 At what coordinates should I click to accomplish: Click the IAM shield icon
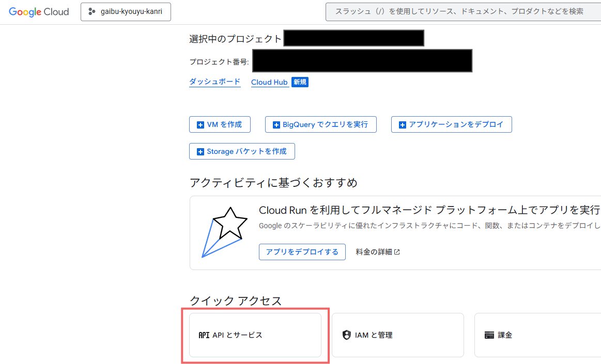pyautogui.click(x=347, y=335)
